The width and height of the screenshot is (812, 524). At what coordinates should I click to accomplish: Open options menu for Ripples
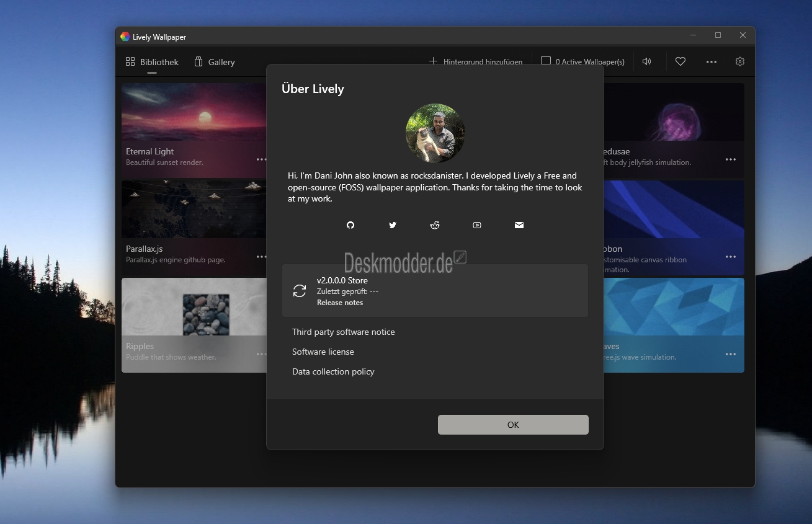[x=261, y=354]
